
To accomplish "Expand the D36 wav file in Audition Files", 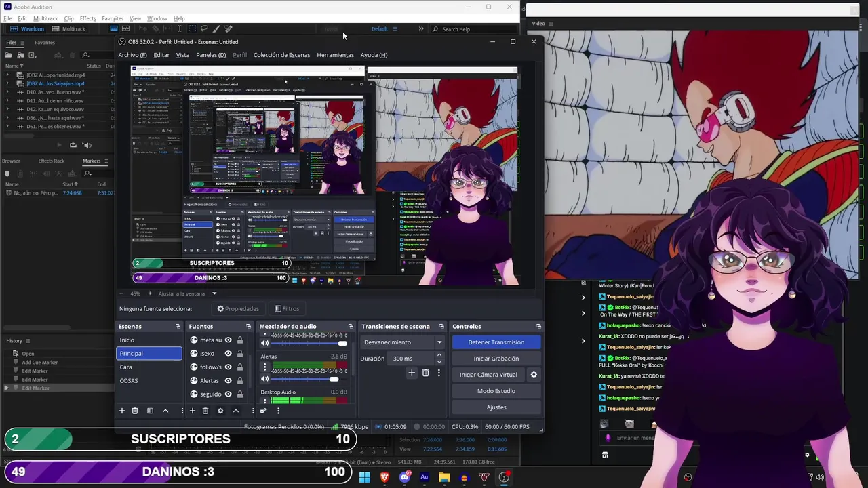I will click(x=7, y=118).
